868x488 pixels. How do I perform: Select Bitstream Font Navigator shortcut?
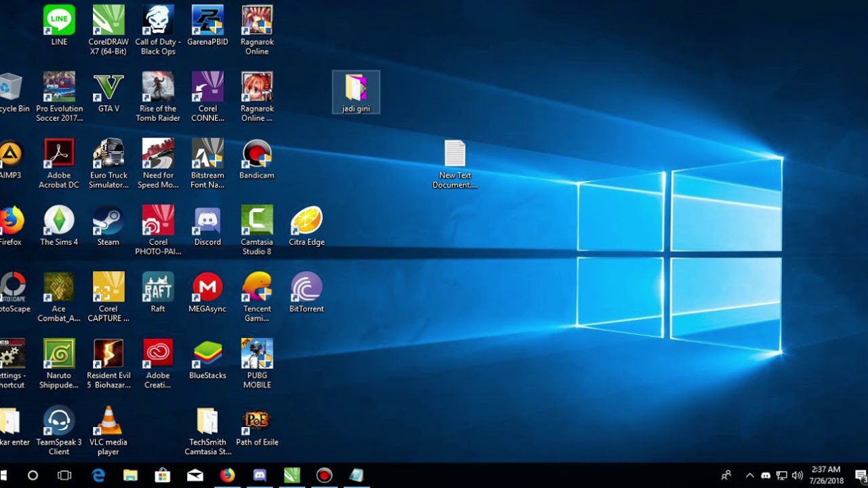pyautogui.click(x=208, y=163)
